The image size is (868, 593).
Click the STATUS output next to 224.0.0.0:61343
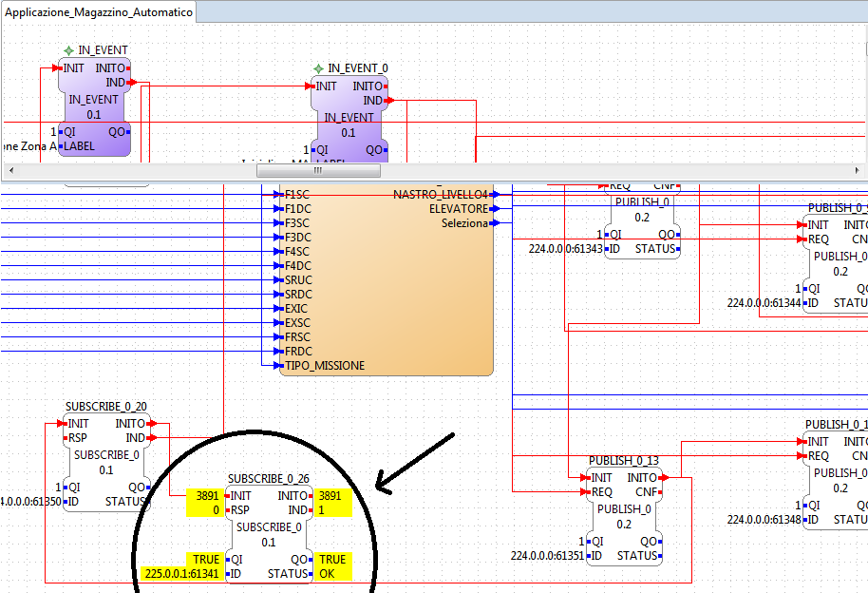655,249
